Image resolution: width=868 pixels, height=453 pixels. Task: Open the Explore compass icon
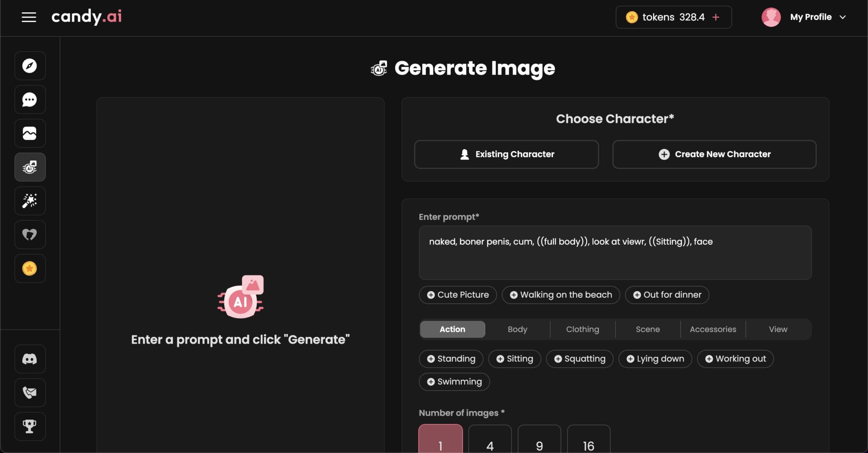click(30, 66)
